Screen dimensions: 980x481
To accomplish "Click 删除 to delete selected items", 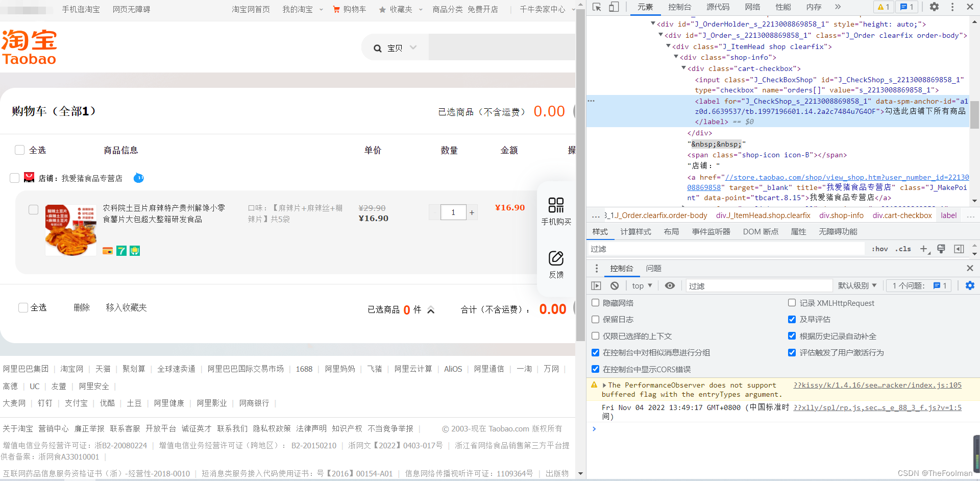I will click(82, 307).
